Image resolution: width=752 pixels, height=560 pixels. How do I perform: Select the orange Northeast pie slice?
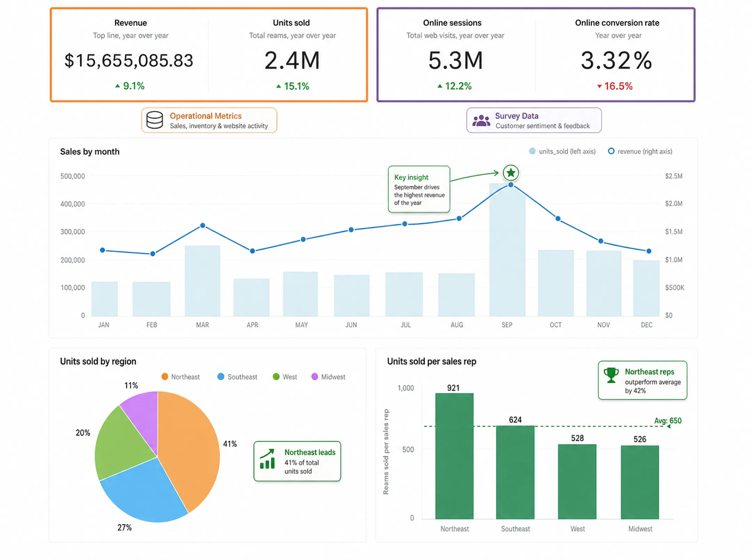190,449
